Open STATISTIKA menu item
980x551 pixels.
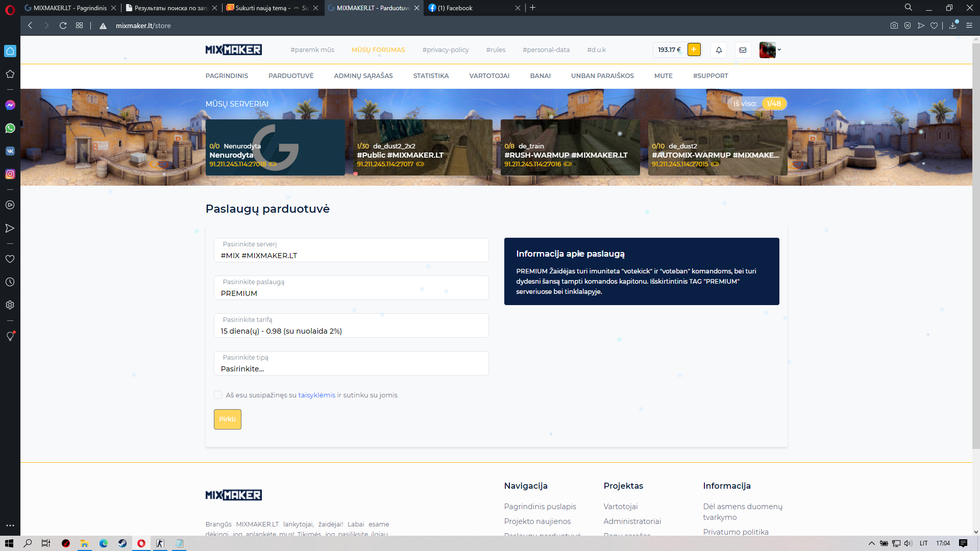(431, 76)
